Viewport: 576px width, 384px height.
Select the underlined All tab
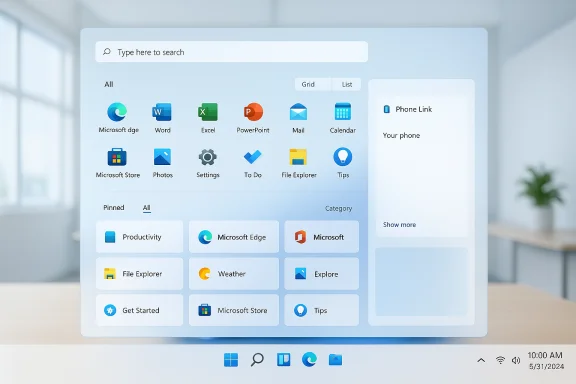147,208
